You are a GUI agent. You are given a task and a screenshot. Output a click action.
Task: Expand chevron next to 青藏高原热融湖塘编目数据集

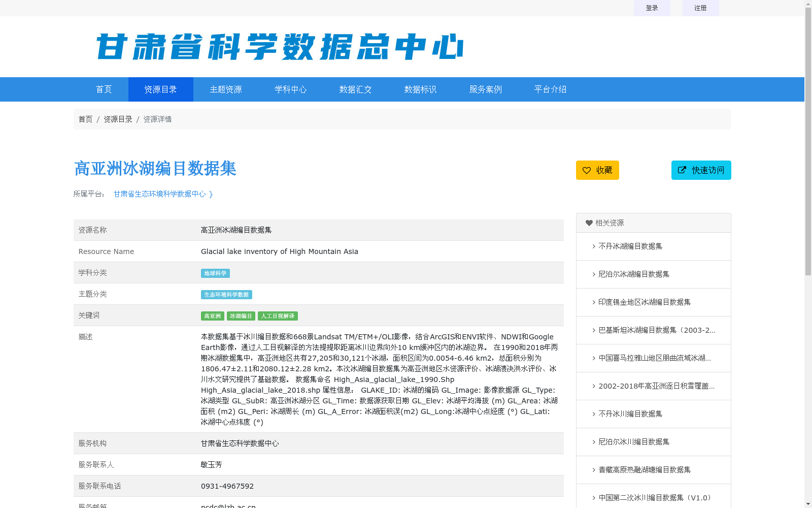coord(594,470)
